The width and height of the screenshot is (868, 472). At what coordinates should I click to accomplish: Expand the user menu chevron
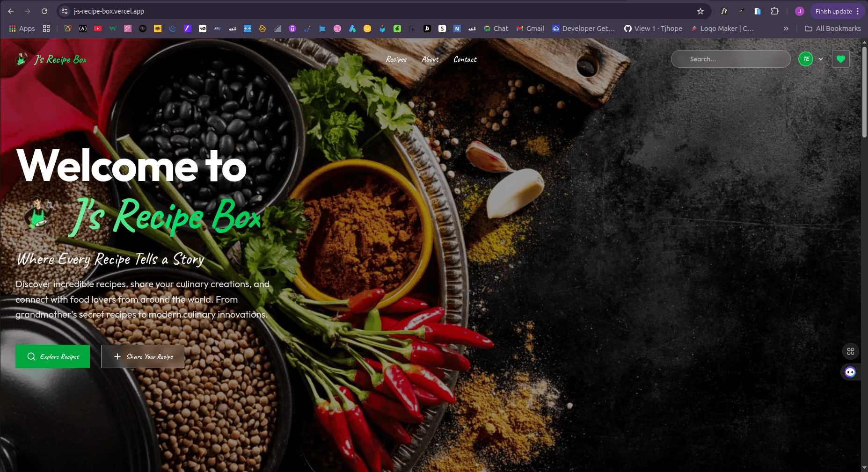pyautogui.click(x=821, y=59)
